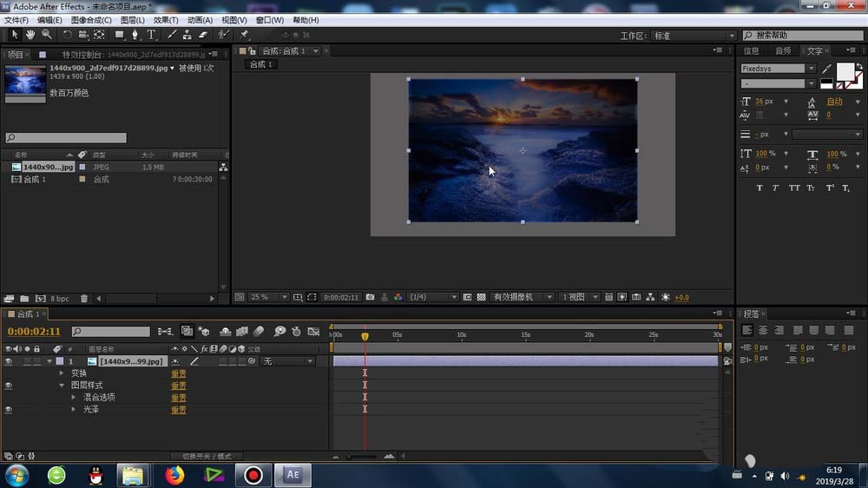Toggle visibility eye of 光泽 effect
868x488 pixels.
(x=9, y=410)
